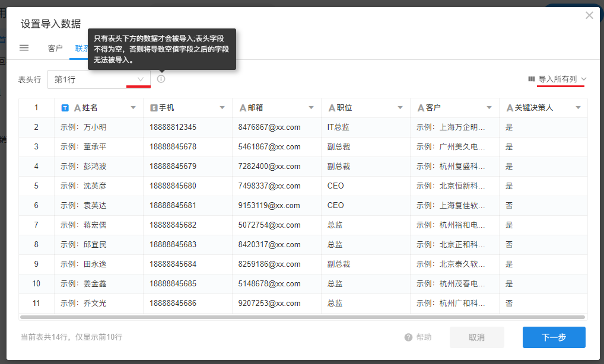Screen dimensions: 604x364
Task: Open the 手机 column dropdown arrow
Action: [222, 108]
